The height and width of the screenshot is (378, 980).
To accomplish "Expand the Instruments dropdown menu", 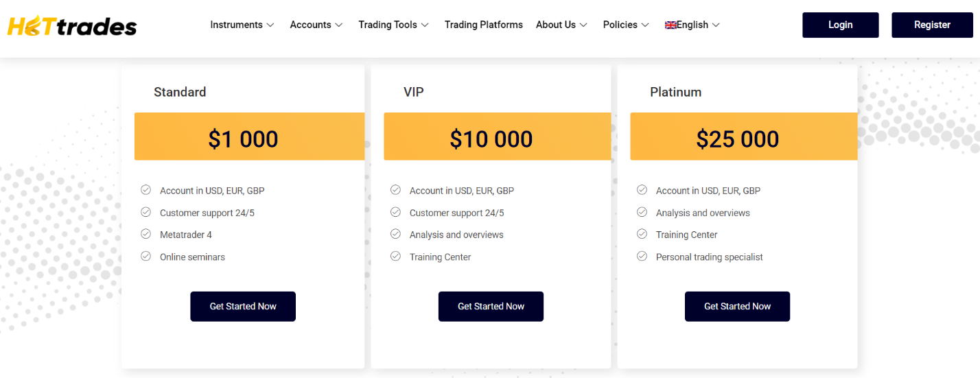I will pos(242,25).
